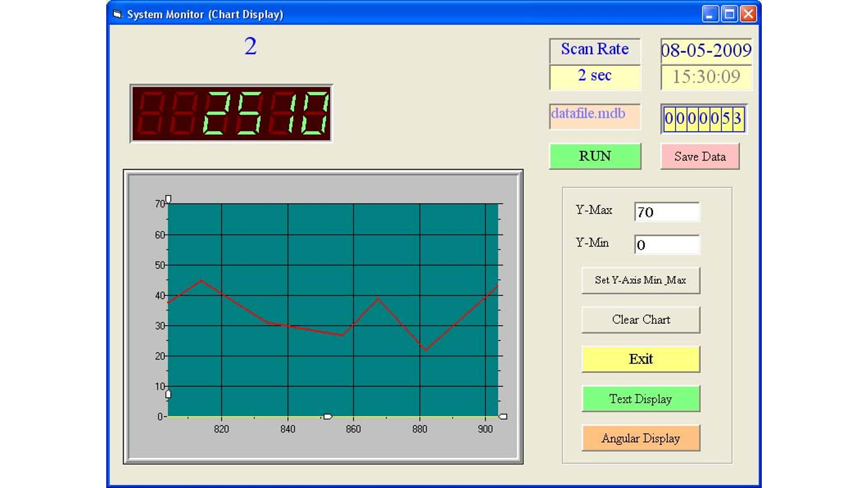Screen dimensions: 868x488
Task: Click the 0000053 record counter
Action: click(x=704, y=119)
